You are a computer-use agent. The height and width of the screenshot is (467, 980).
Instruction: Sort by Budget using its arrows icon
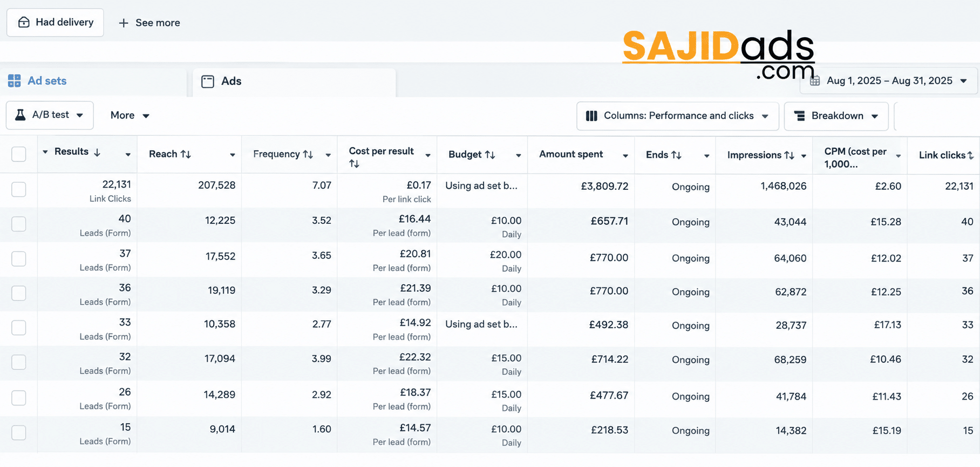[x=490, y=155]
